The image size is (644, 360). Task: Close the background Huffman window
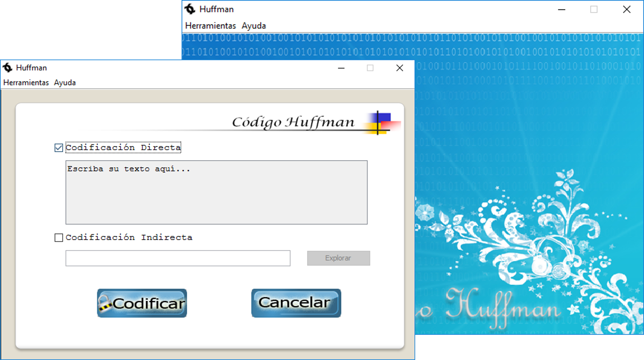point(627,10)
